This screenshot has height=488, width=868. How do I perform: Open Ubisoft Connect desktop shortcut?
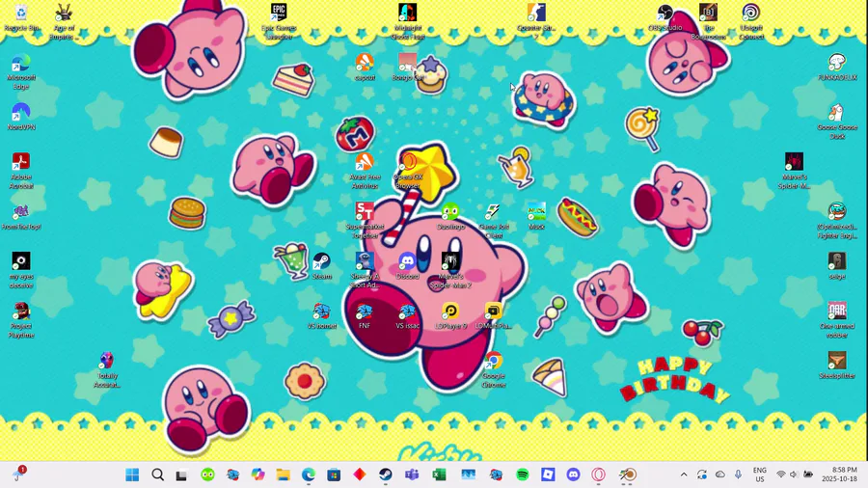pyautogui.click(x=751, y=22)
